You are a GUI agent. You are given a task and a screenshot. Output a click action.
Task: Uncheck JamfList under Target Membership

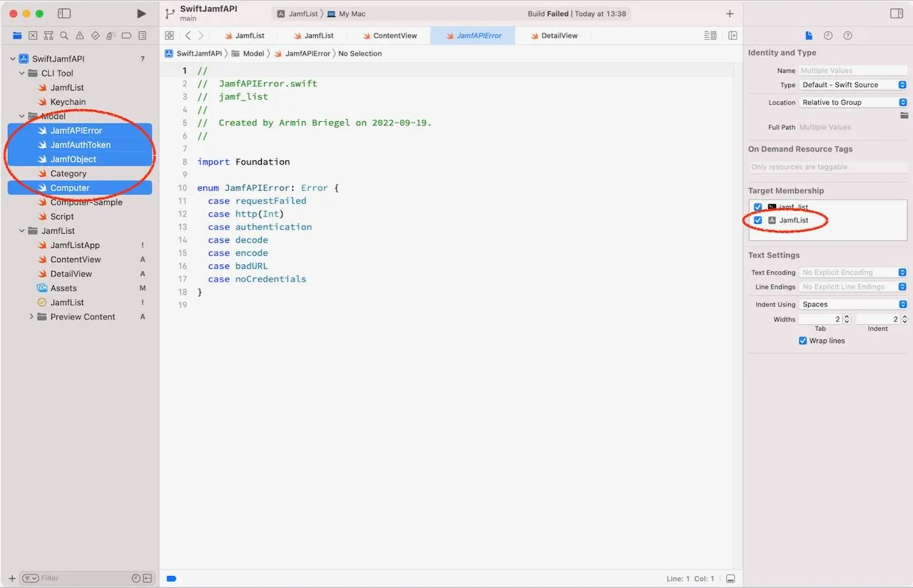(x=758, y=220)
